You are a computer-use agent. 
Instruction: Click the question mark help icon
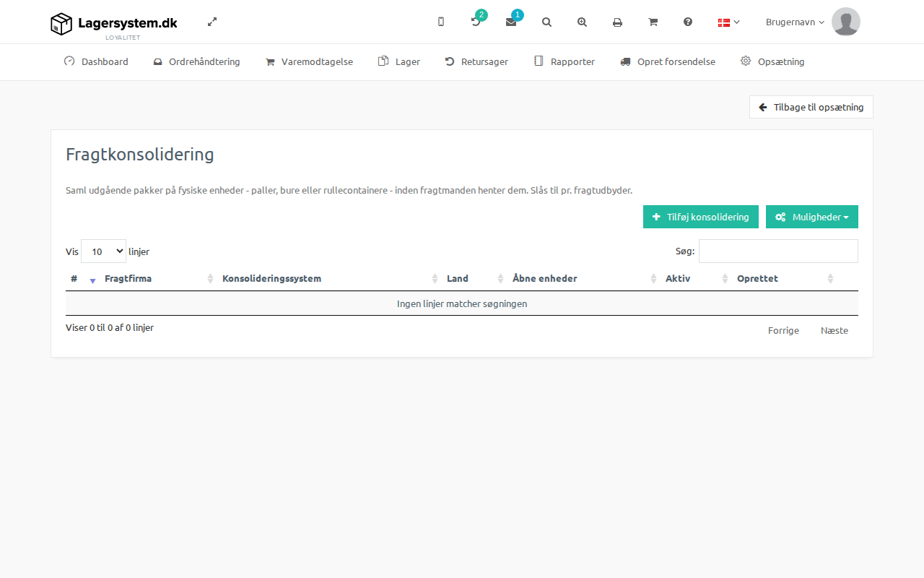click(688, 22)
